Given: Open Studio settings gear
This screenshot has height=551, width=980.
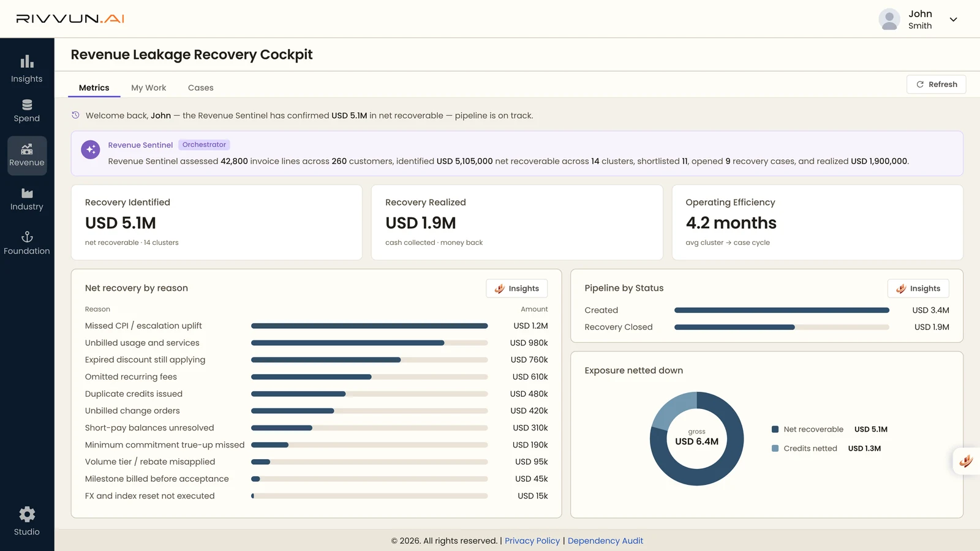Looking at the screenshot, I should [x=27, y=514].
